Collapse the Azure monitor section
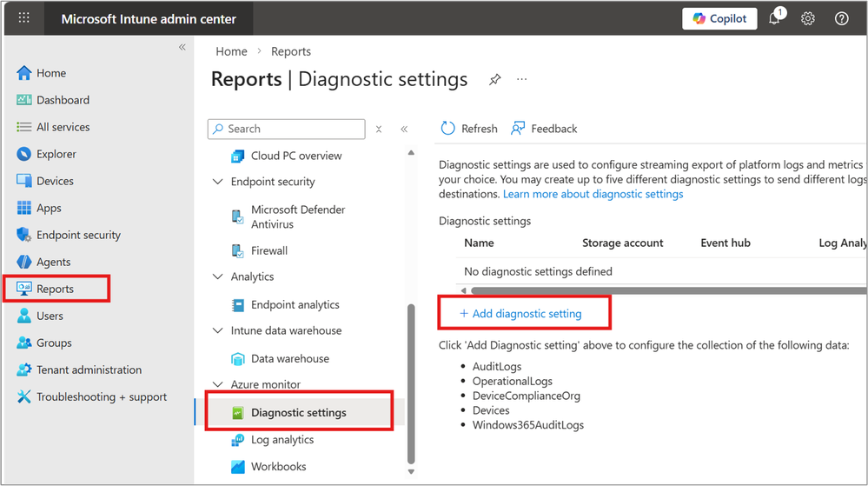 pos(218,384)
